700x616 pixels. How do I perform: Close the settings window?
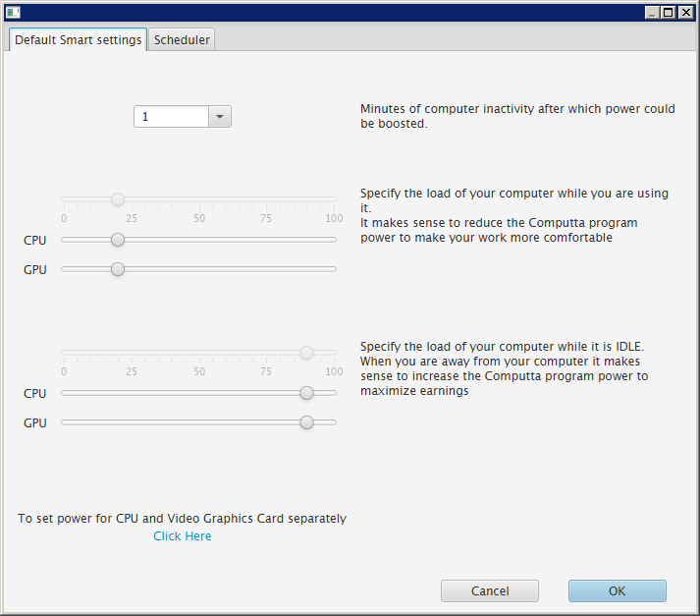tap(685, 13)
